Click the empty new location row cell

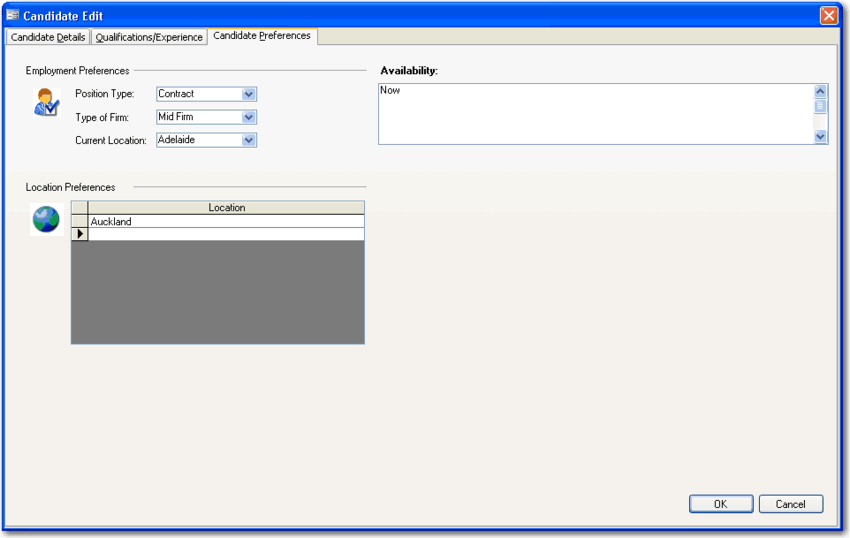(226, 234)
